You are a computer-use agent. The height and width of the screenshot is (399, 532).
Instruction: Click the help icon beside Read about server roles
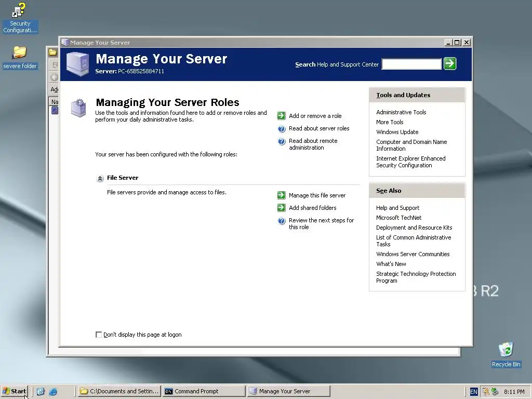pos(282,129)
